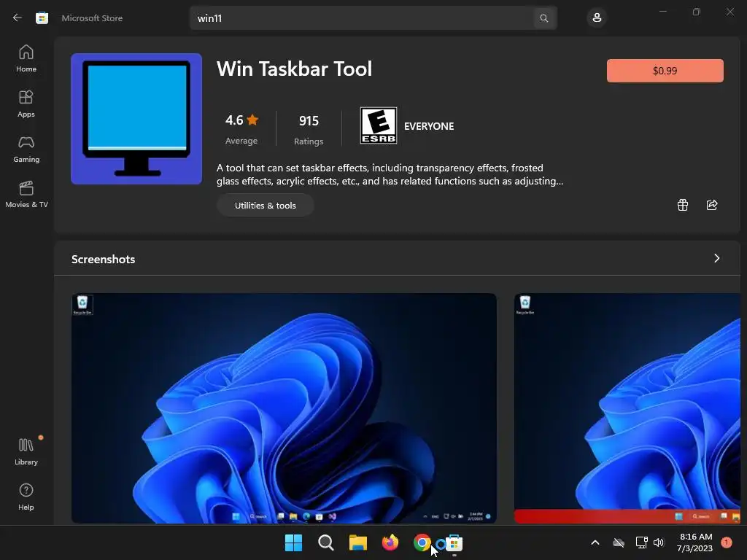The height and width of the screenshot is (560, 747).
Task: Open File Explorer from the taskbar
Action: point(357,542)
